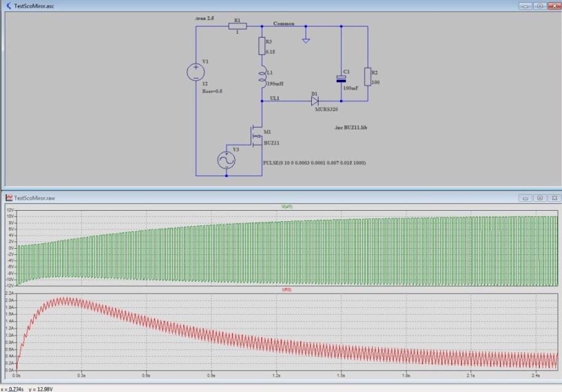Click the V1 voltage source symbol
Viewport: 562px width, 392px height.
(196, 72)
